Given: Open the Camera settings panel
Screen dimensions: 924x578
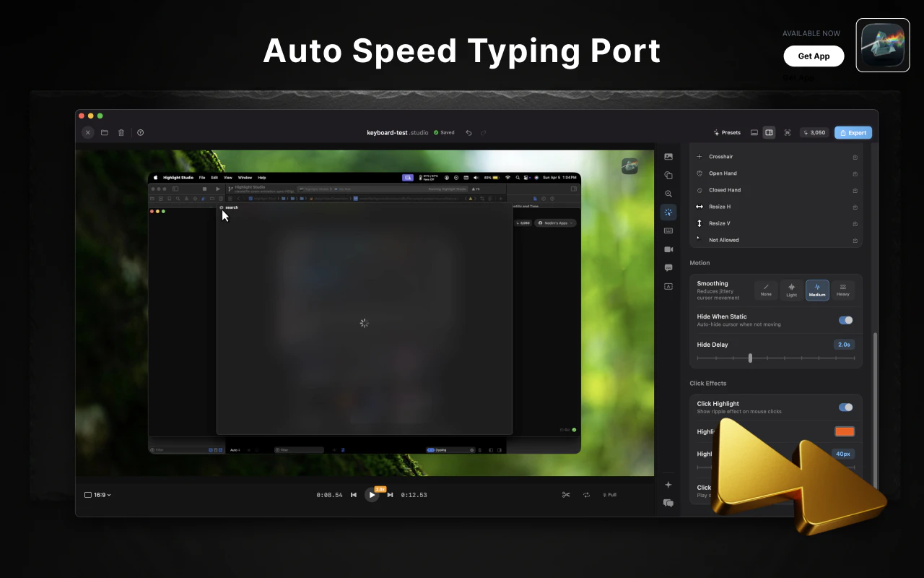Looking at the screenshot, I should 668,249.
